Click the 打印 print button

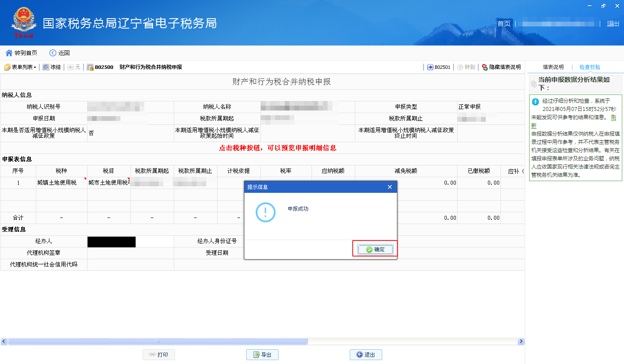[x=159, y=354]
